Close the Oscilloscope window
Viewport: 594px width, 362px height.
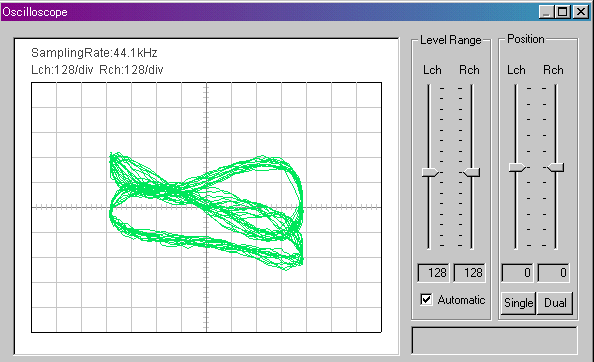click(x=581, y=12)
